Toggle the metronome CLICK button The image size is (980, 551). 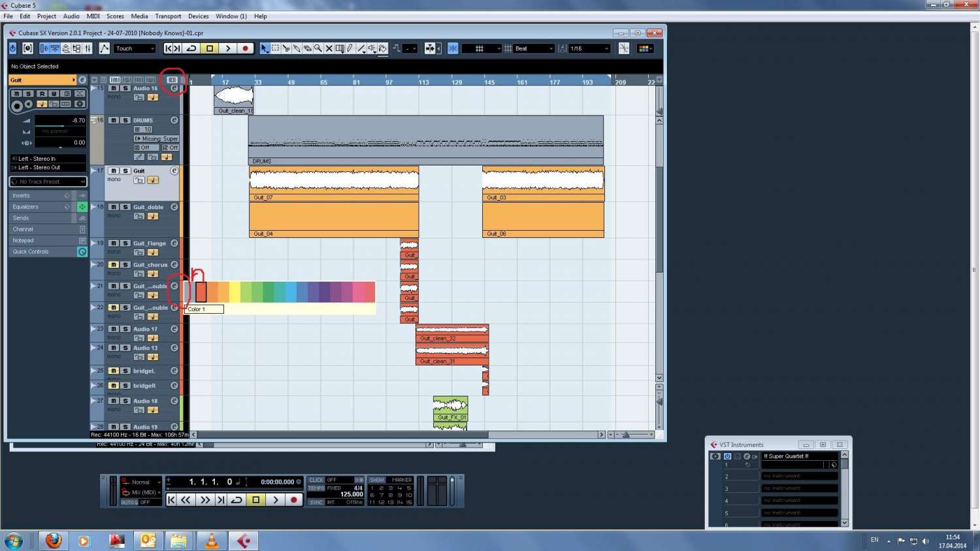[x=316, y=480]
